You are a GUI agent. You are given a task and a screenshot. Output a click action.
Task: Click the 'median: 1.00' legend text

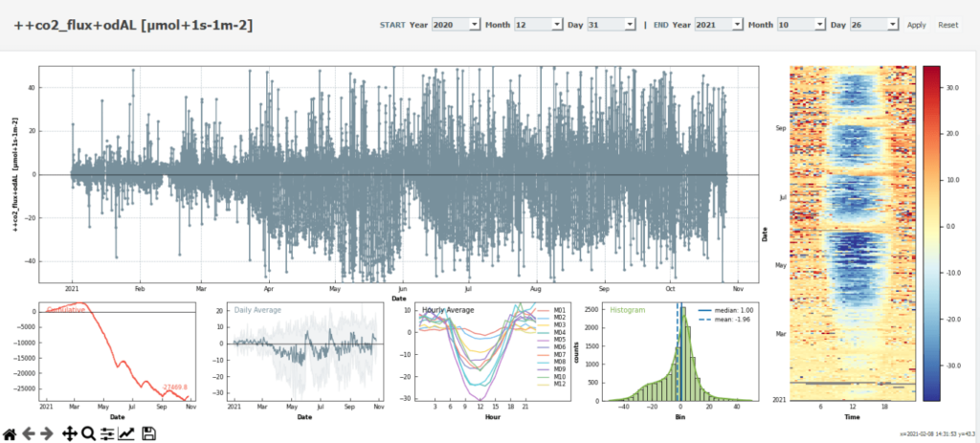(x=734, y=310)
